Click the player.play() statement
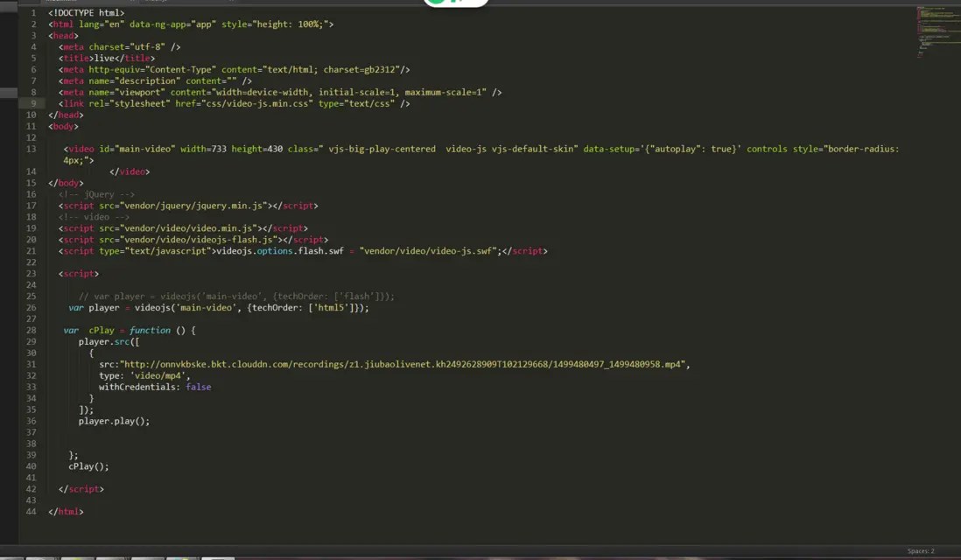The height and width of the screenshot is (560, 961). point(114,421)
